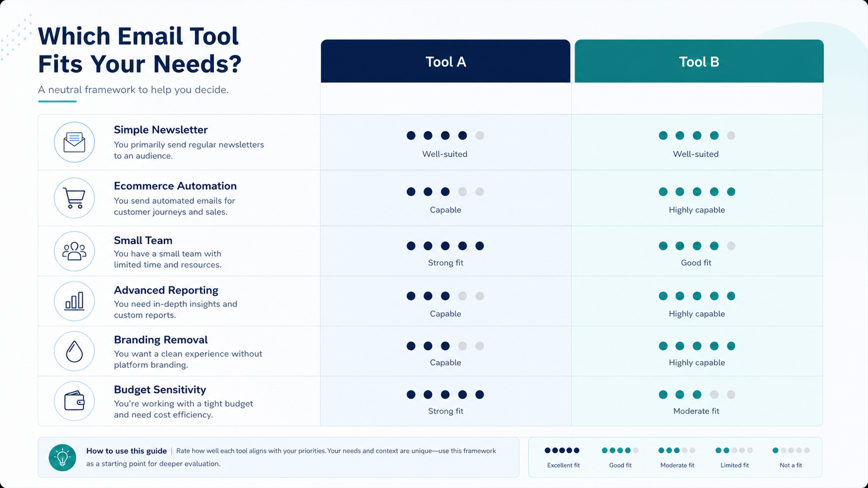Click Tool A dot rating for Small Team
The height and width of the screenshot is (488, 868).
point(445,246)
